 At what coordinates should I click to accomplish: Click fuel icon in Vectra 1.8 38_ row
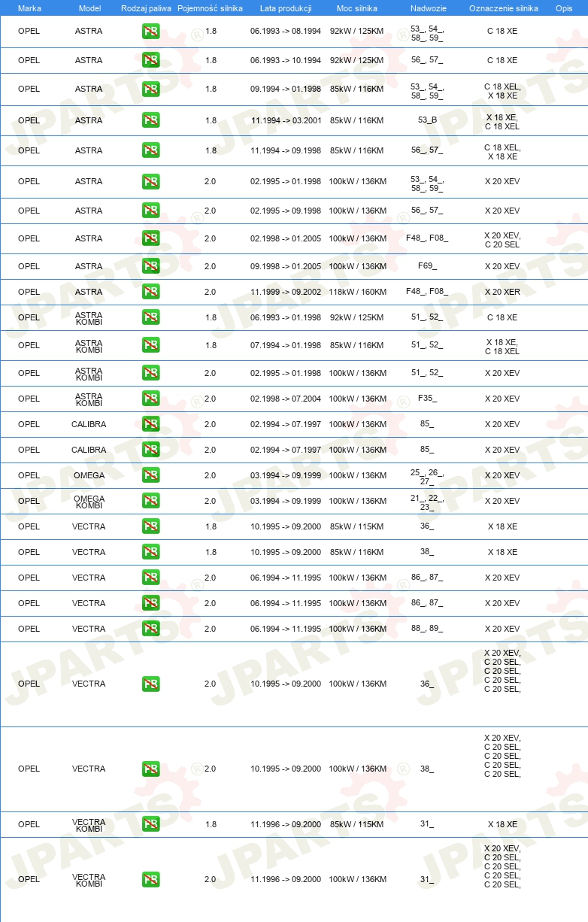[150, 552]
